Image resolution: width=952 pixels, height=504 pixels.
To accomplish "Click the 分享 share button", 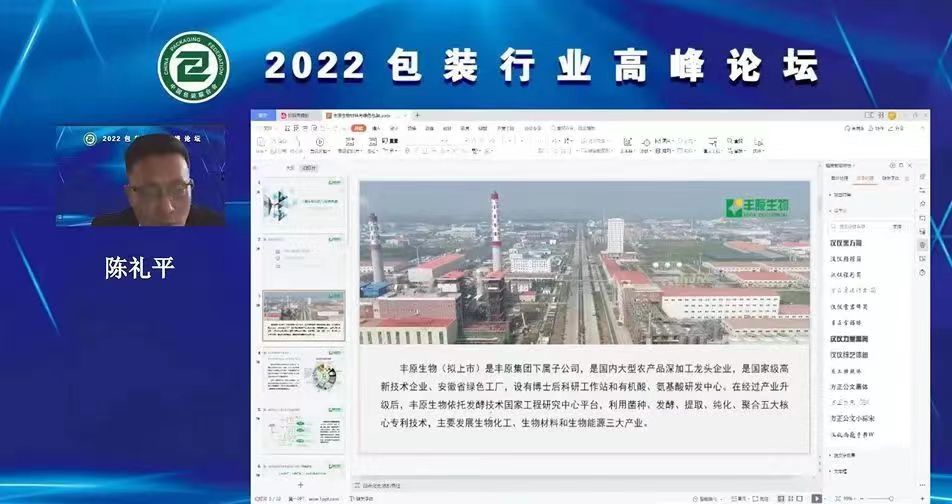I will coord(897,128).
